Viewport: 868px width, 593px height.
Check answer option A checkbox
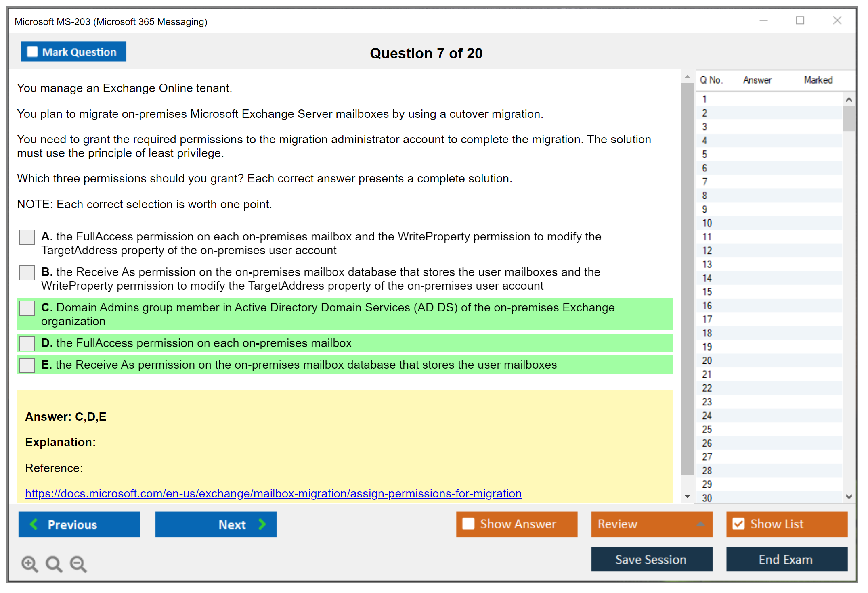27,237
